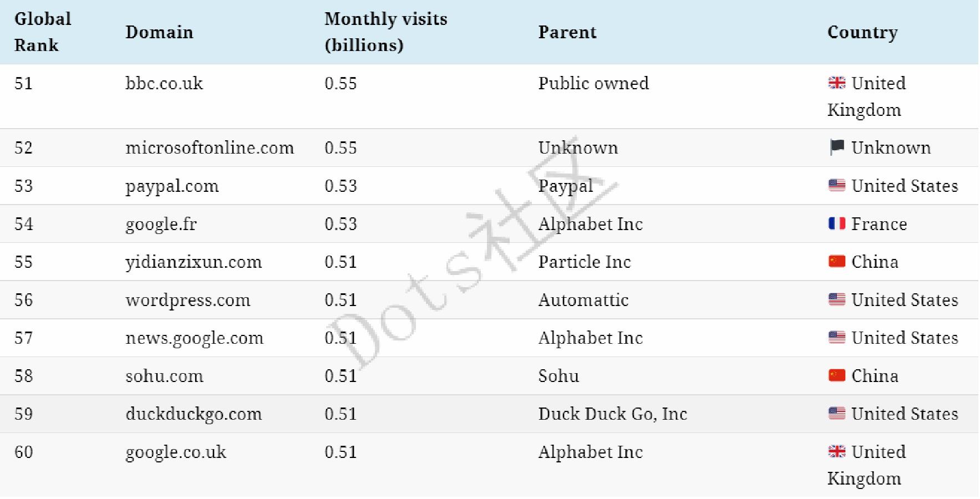
Task: Select the Global Rank column header
Action: click(x=43, y=32)
